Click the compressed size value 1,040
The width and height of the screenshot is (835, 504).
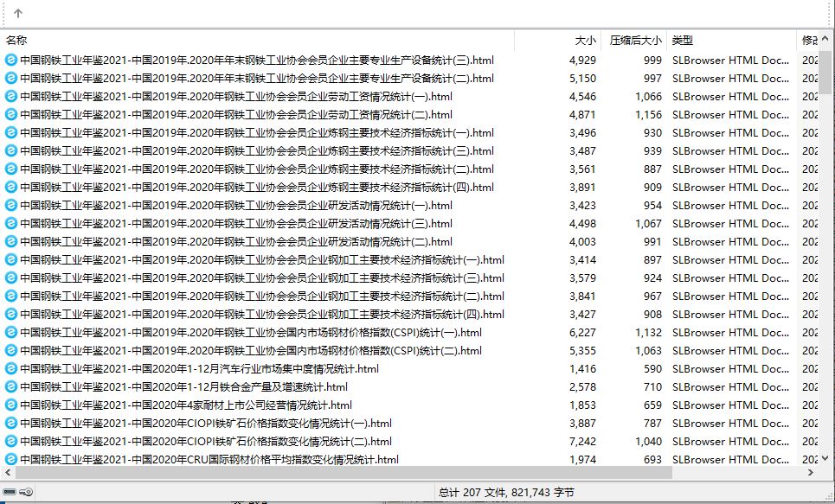648,441
